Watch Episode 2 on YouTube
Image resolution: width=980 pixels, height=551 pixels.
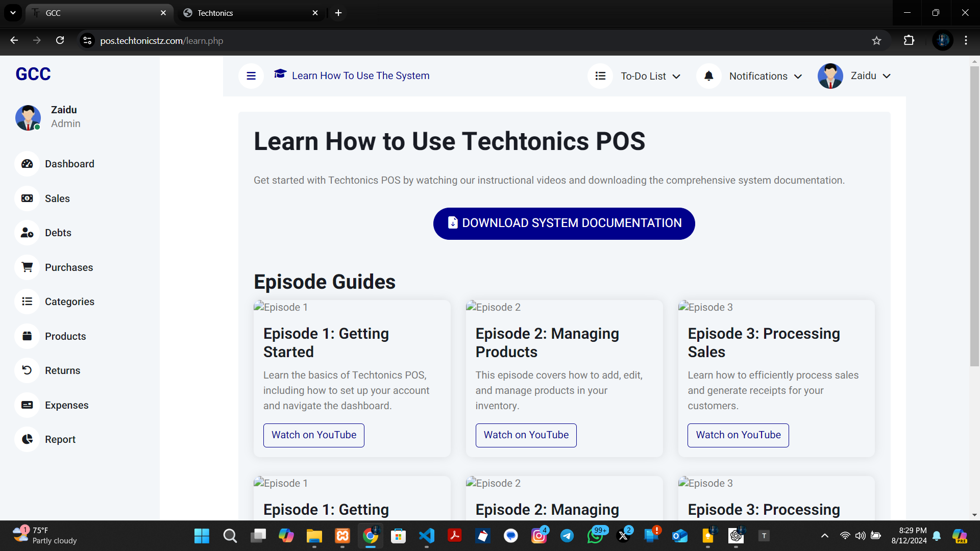click(x=526, y=435)
